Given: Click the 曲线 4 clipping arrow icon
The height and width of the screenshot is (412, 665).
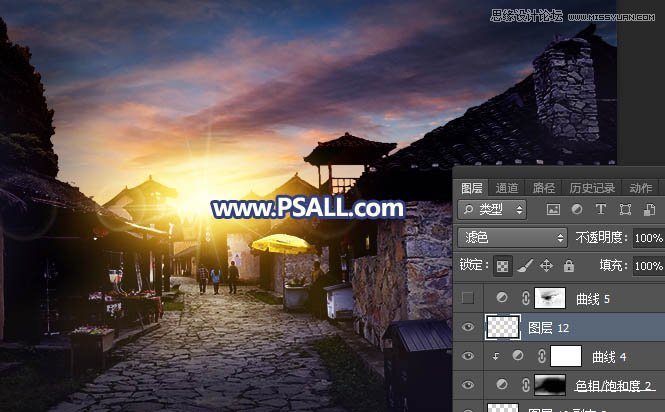Looking at the screenshot, I should coord(496,356).
